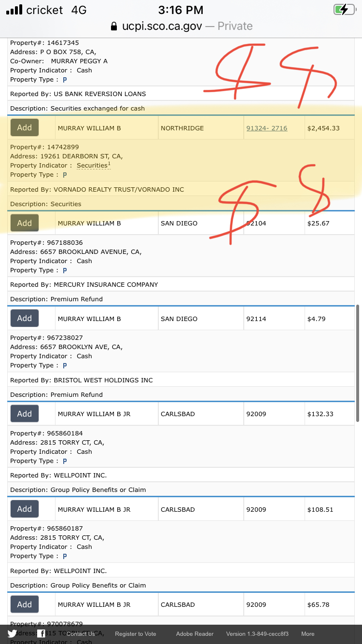This screenshot has width=362, height=644.
Task: Open the Adobe Reader footer link
Action: pyautogui.click(x=195, y=634)
